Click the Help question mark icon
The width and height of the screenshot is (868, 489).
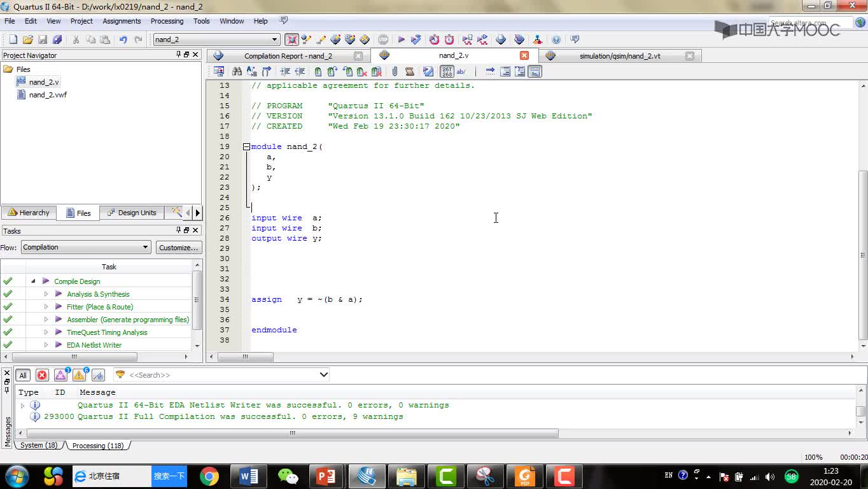coord(556,39)
